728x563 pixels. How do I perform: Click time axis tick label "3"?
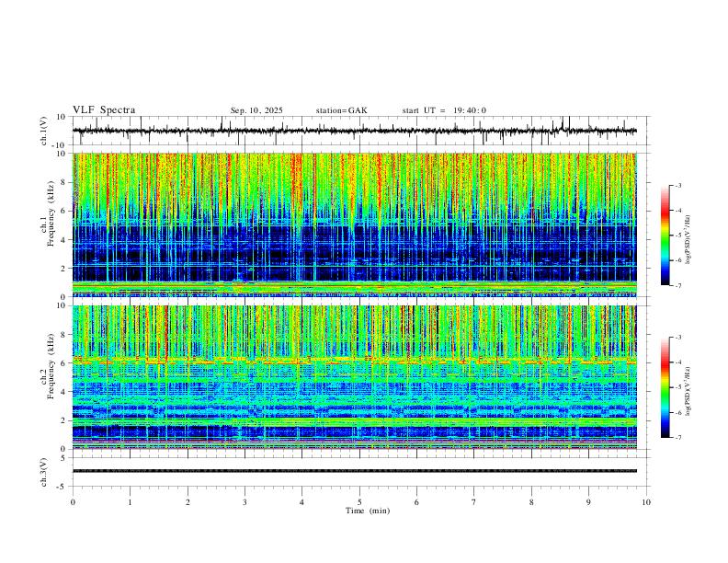tap(245, 502)
